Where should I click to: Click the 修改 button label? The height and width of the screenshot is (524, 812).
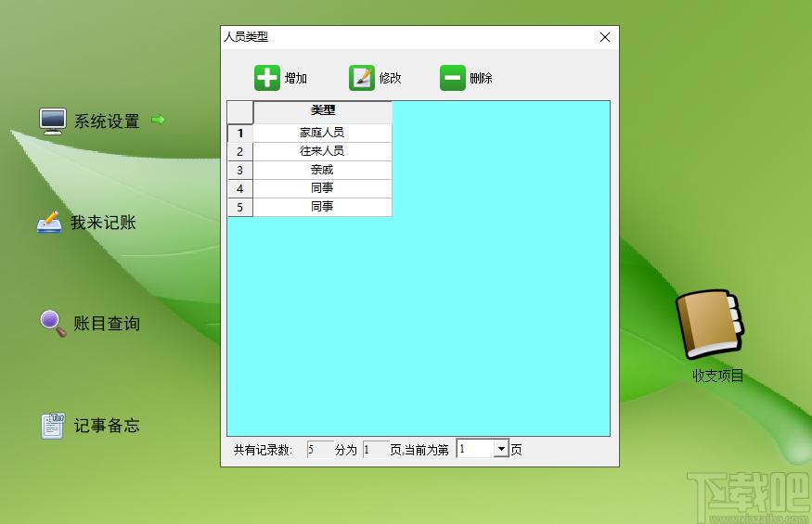390,78
